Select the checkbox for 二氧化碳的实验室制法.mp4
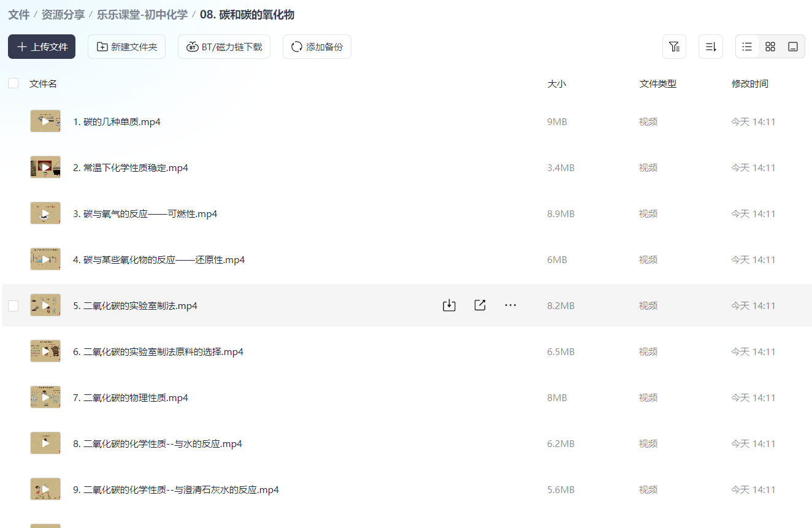The width and height of the screenshot is (812, 528). tap(13, 305)
